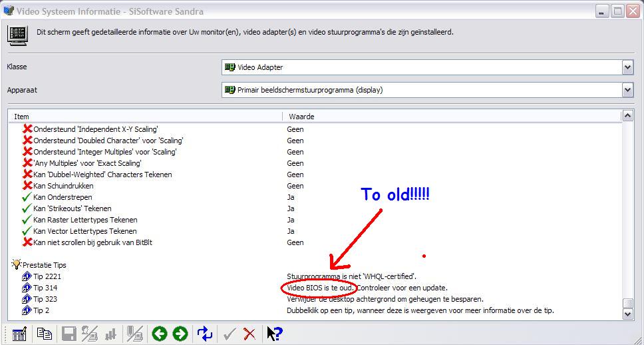Viewport: 644px width, 345px height.
Task: Click the options table icon in bottom toolbar
Action: click(x=19, y=334)
